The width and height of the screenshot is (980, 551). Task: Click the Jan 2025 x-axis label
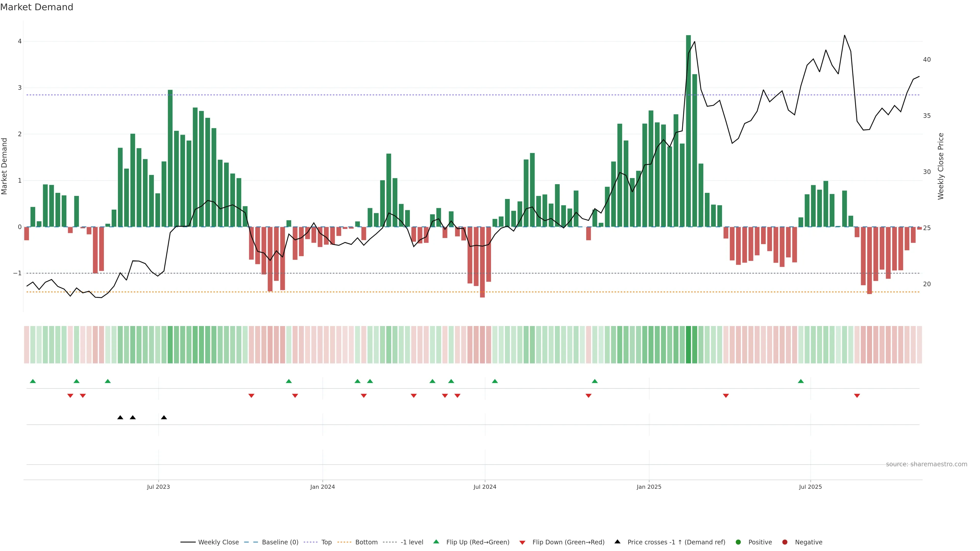click(649, 487)
